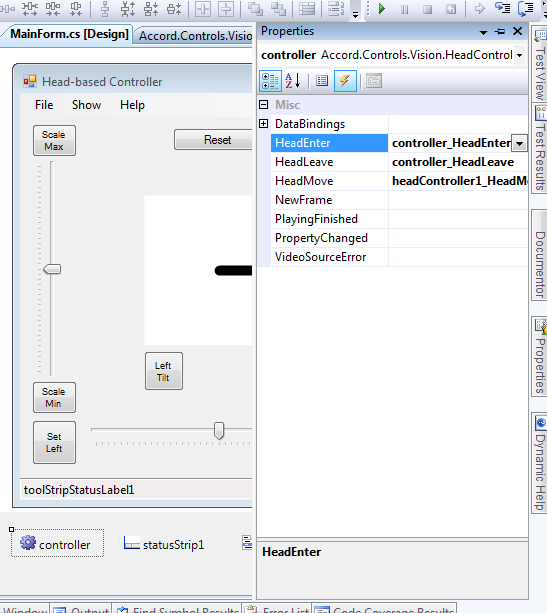Open the Dynamic Help side tab
Viewport: 547px width, 613px height.
tap(540, 463)
